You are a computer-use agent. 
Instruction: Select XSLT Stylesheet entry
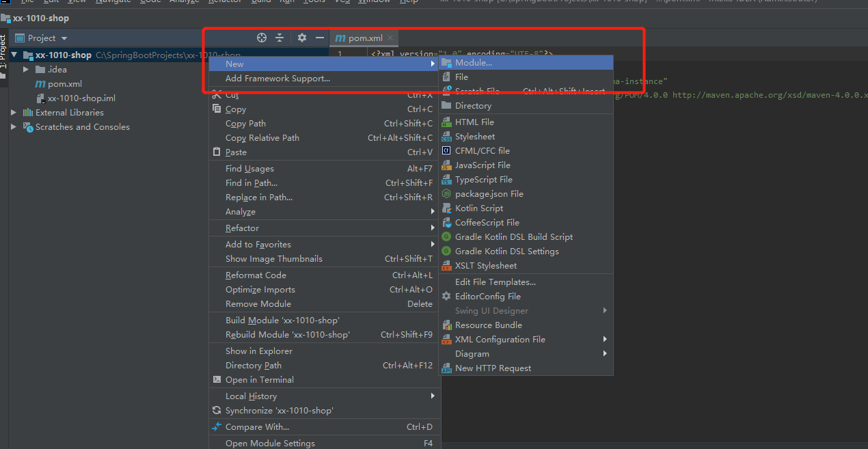click(526, 265)
